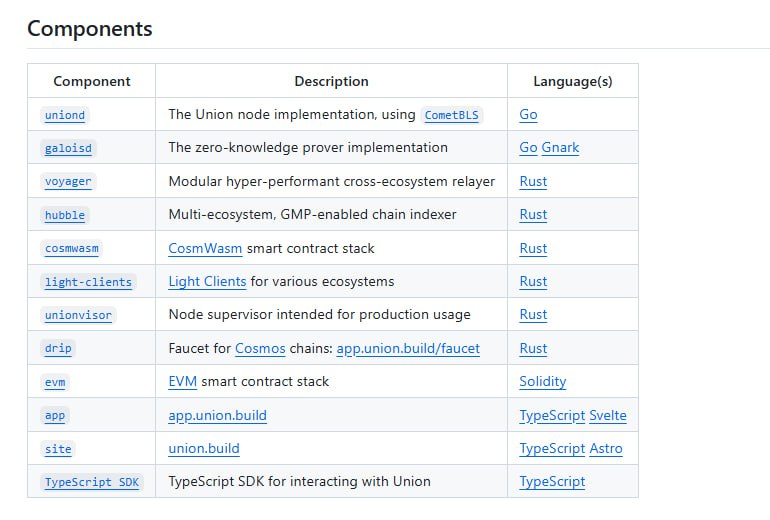This screenshot has height=520, width=770.
Task: Click the Svelte language link
Action: pos(608,415)
